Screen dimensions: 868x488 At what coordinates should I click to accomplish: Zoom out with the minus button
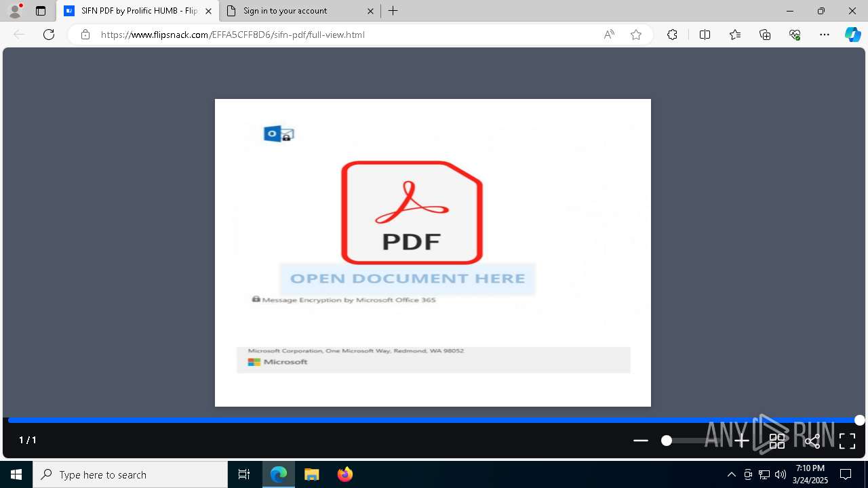coord(641,441)
